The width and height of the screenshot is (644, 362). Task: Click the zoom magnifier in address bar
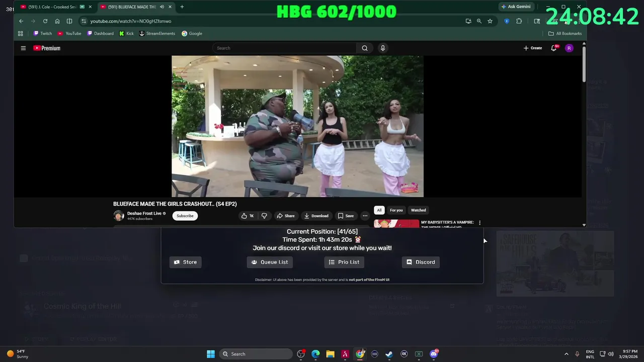coord(479,21)
